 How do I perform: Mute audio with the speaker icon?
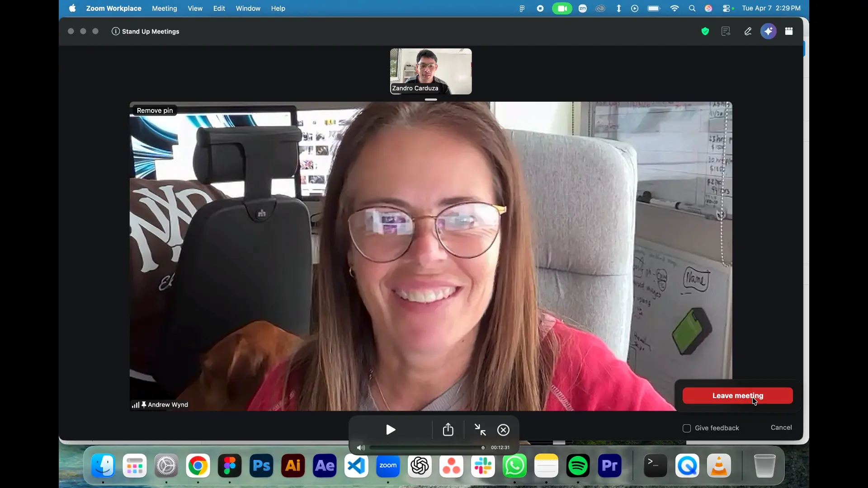pos(361,448)
